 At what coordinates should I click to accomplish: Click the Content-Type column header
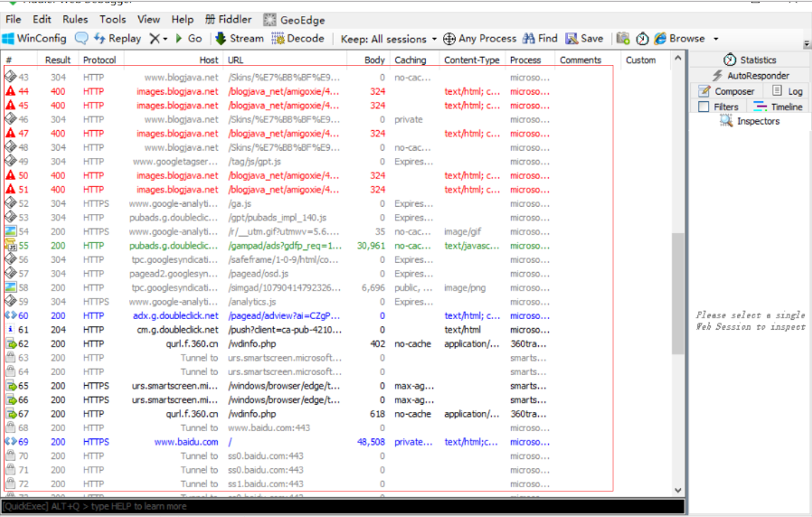[472, 60]
